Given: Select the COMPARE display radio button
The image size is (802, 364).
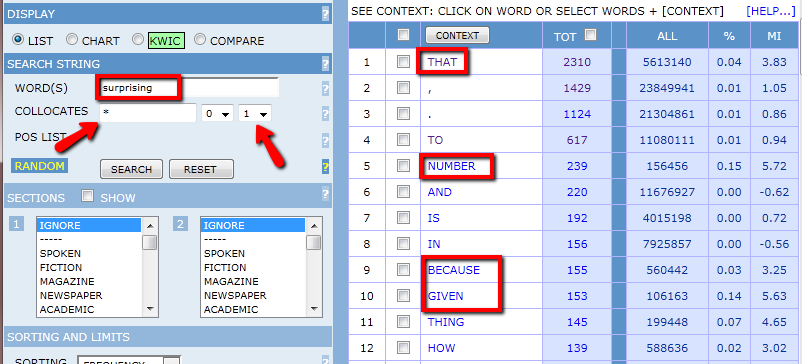Looking at the screenshot, I should 200,39.
